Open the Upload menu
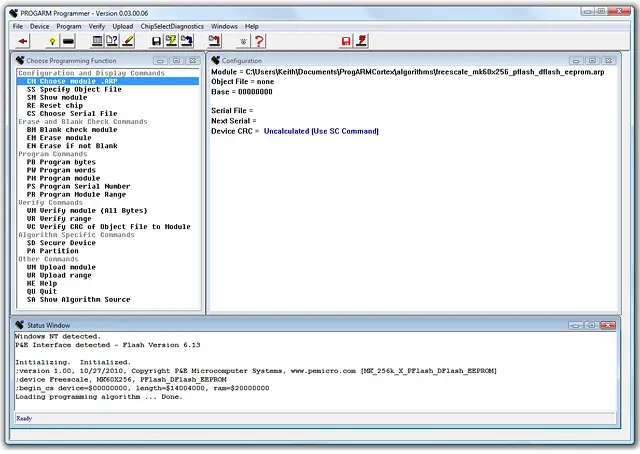640x454 pixels. pyautogui.click(x=122, y=26)
